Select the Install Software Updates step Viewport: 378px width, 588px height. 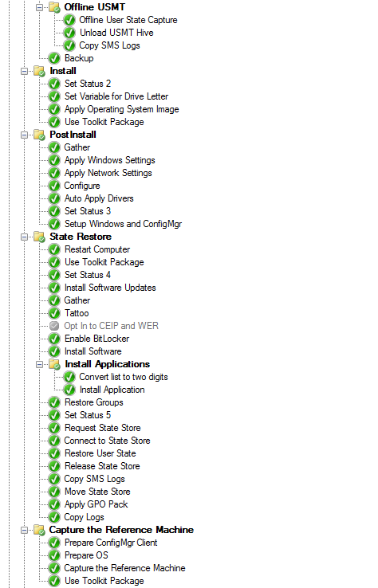pyautogui.click(x=110, y=288)
